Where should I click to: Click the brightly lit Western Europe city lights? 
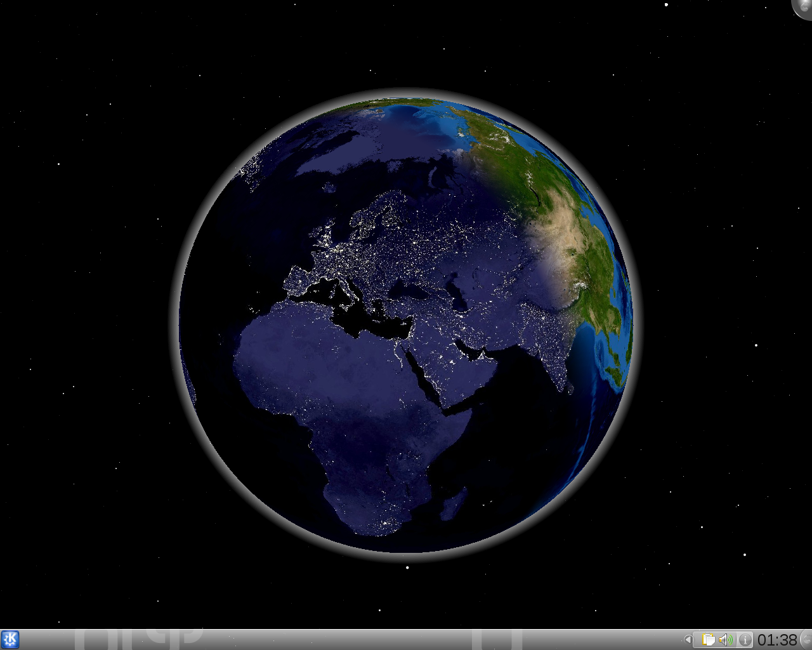(330, 254)
